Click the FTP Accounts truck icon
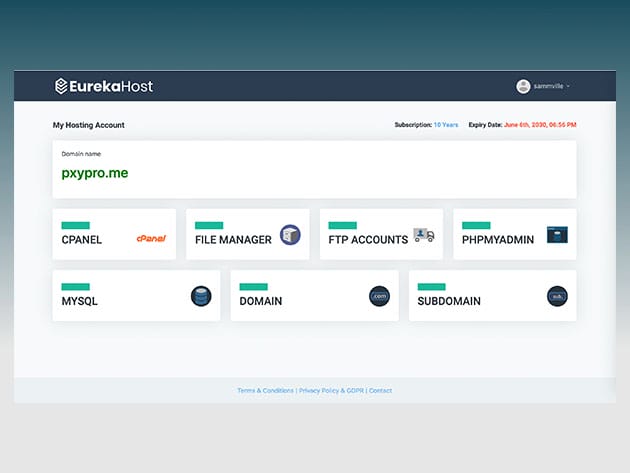 click(424, 235)
